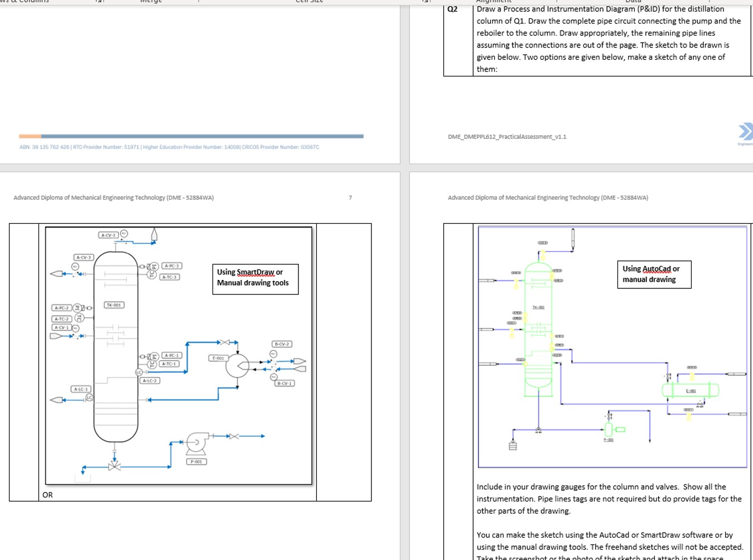Click the ABN provider number footer line

coord(169,147)
